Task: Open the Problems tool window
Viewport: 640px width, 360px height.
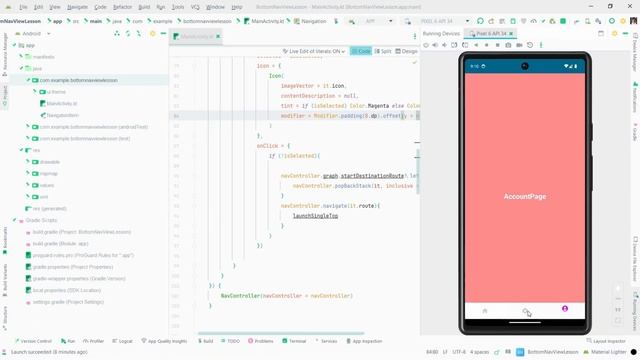Action: coord(261,341)
